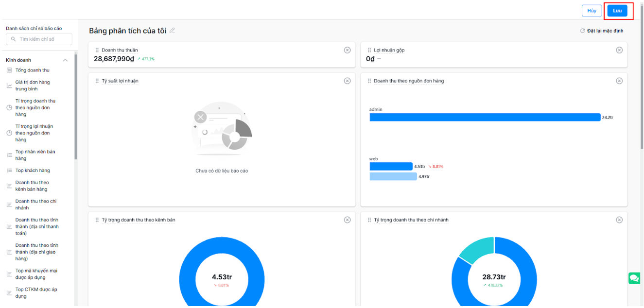Click drag handle of Tỷ trọng doanh thu theo kênh bán

(97, 220)
